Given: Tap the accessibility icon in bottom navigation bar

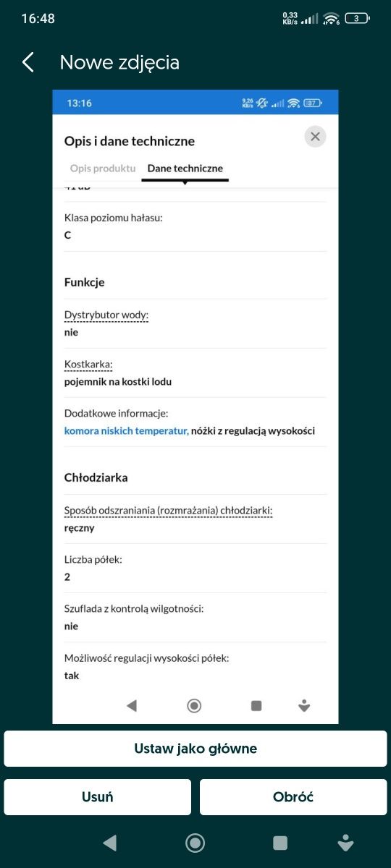Looking at the screenshot, I should (345, 842).
